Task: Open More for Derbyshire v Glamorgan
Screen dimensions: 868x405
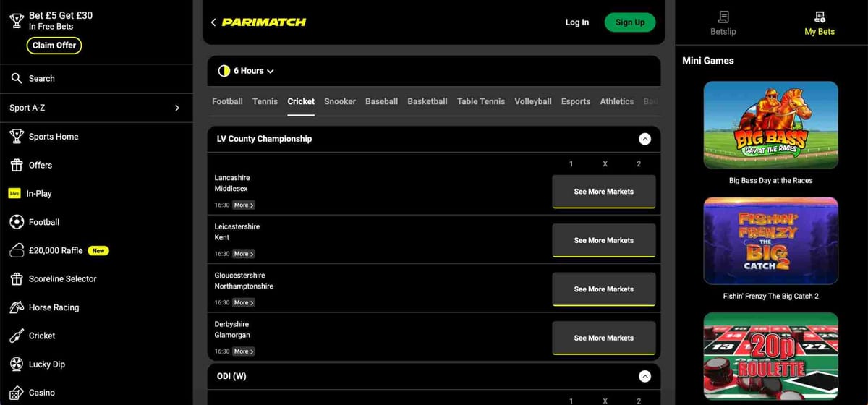Action: pos(244,351)
